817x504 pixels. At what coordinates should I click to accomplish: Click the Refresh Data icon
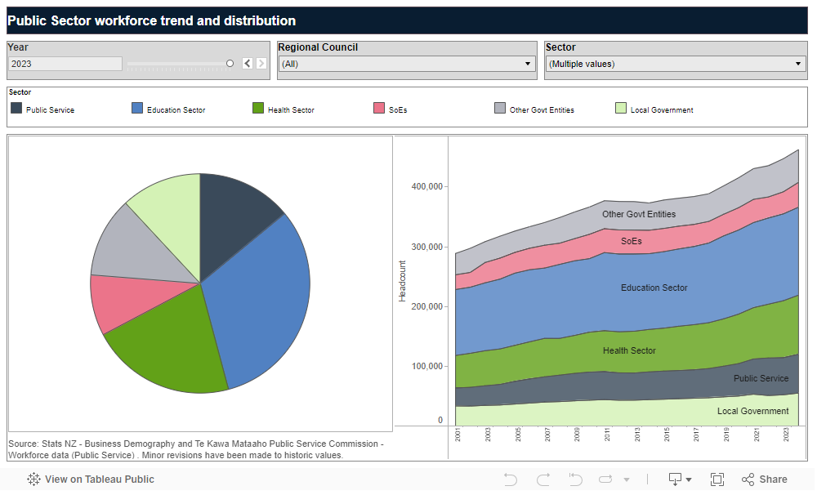coord(604,479)
